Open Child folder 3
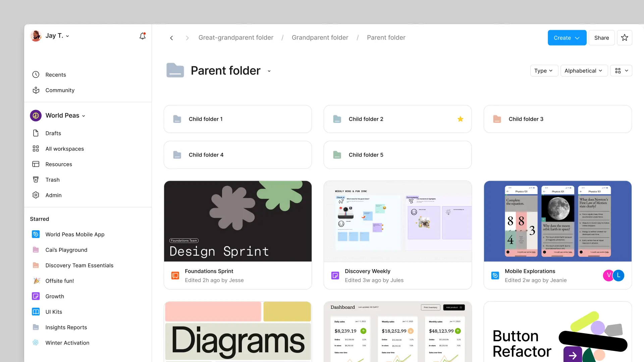The height and width of the screenshot is (362, 644). (x=557, y=119)
